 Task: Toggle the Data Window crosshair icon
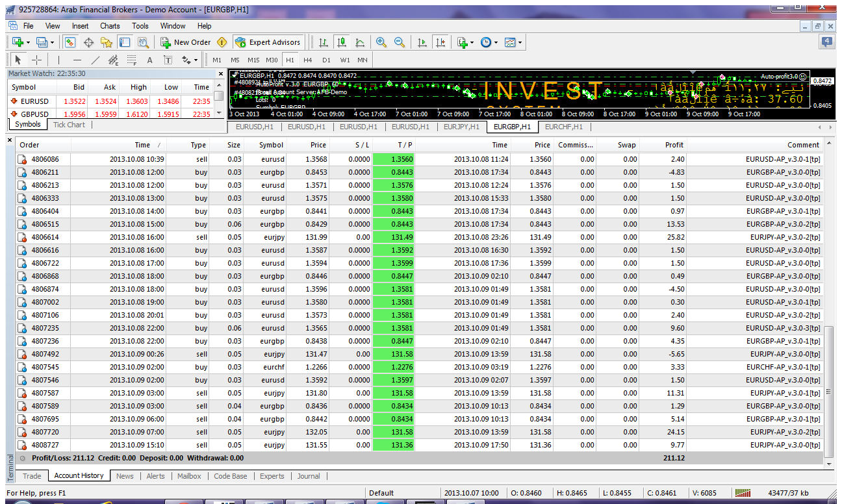click(88, 42)
